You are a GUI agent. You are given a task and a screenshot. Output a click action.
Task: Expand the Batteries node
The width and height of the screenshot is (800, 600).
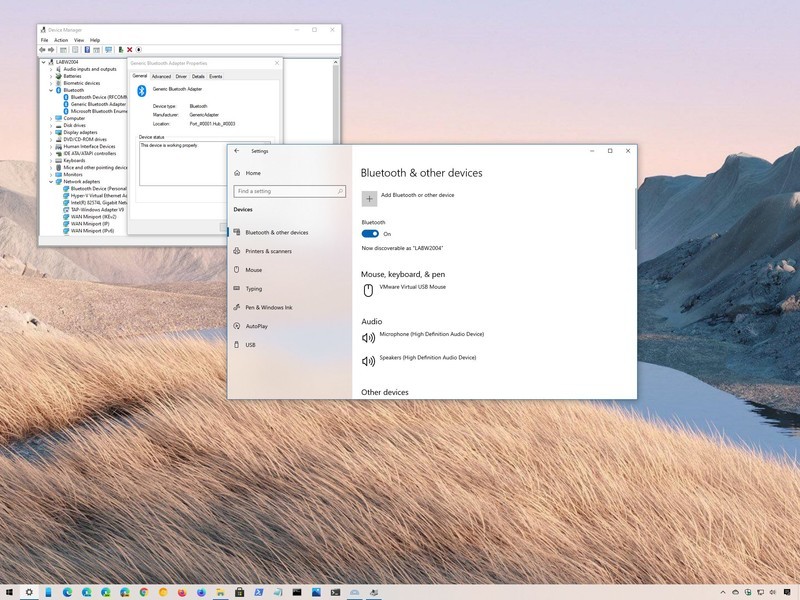coord(51,77)
